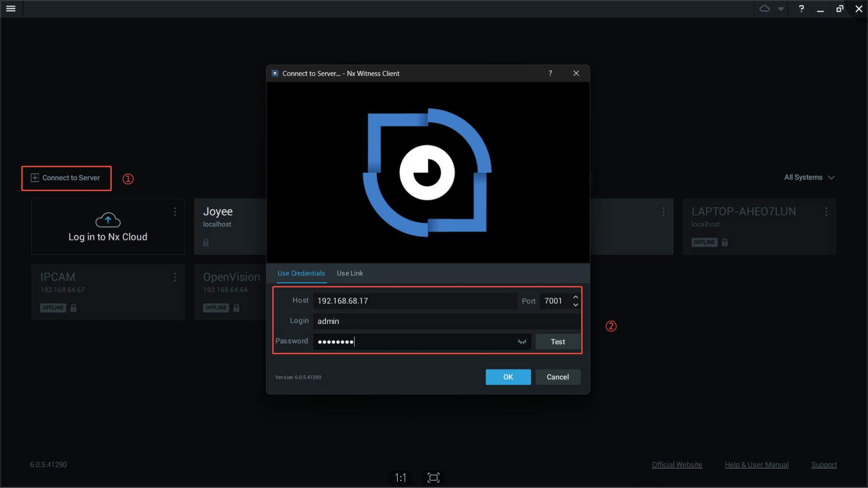Click the Password input field
Image resolution: width=868 pixels, height=488 pixels.
click(415, 342)
